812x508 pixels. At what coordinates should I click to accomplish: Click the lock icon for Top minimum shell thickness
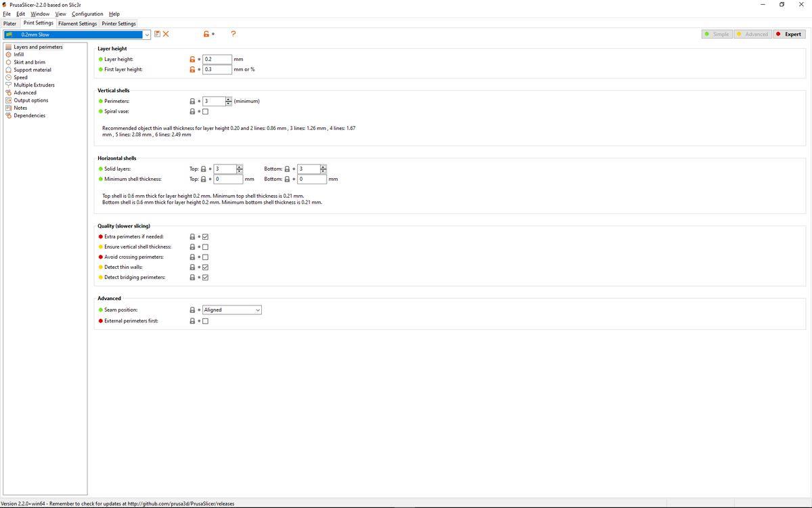(203, 179)
